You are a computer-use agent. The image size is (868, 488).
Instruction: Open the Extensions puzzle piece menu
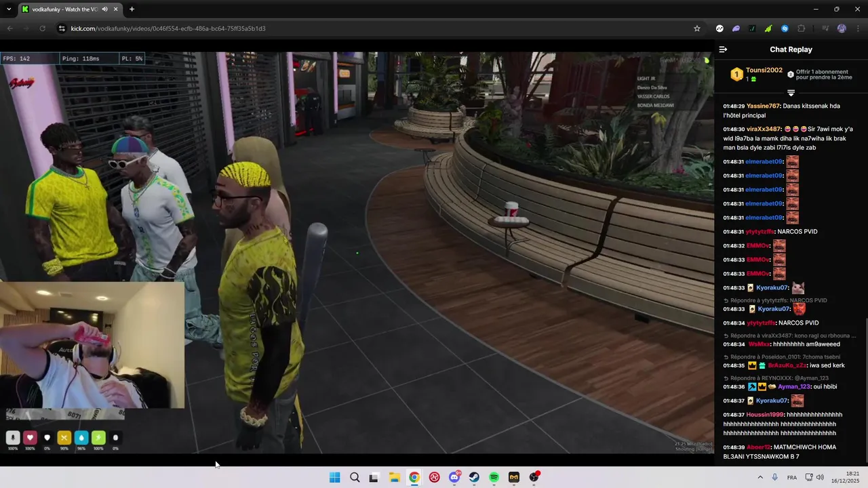(802, 28)
